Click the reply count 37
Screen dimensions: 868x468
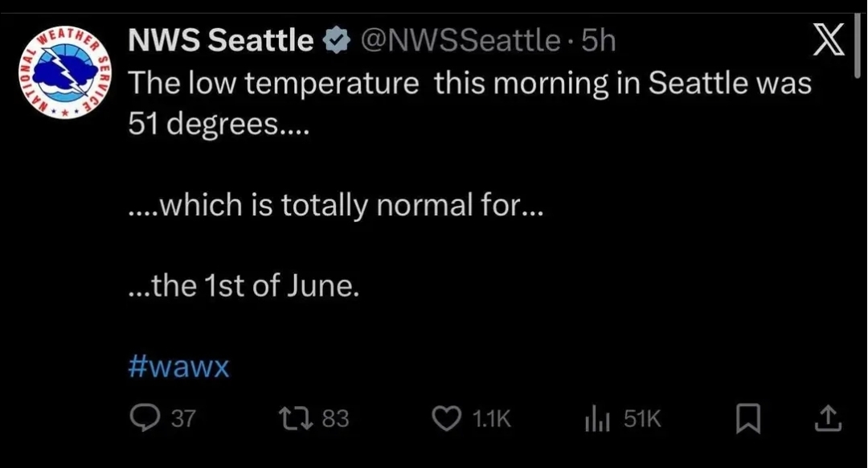coord(183,418)
